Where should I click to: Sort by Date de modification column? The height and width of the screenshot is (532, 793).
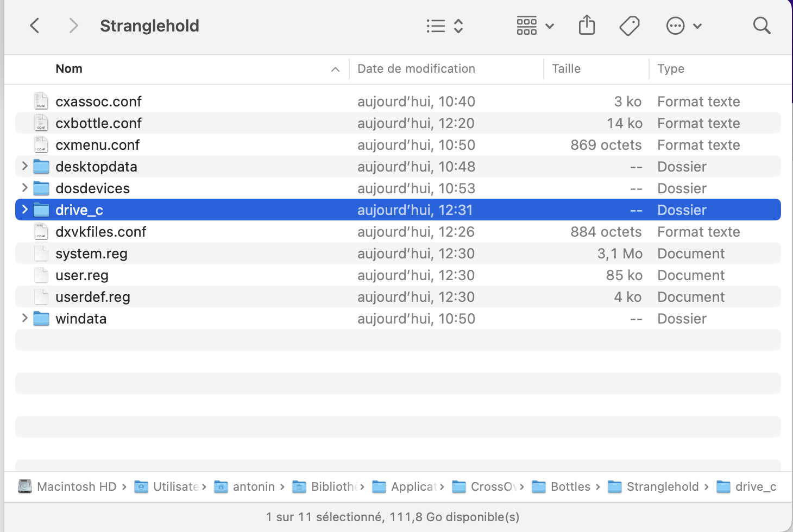coord(416,69)
